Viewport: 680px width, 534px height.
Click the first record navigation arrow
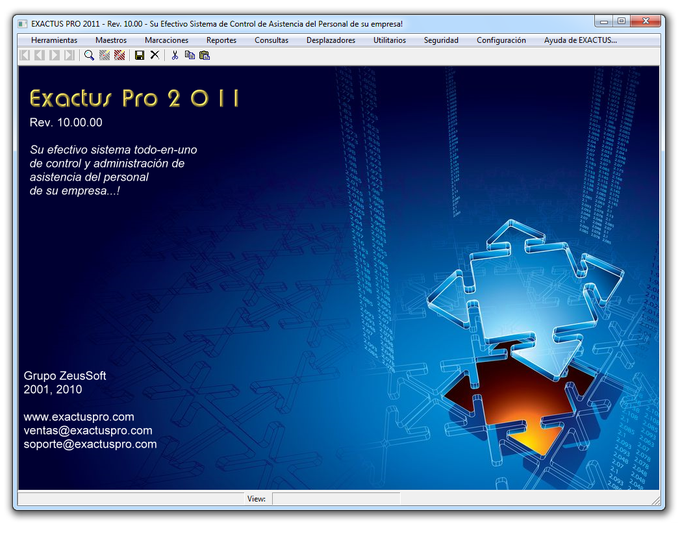click(25, 56)
